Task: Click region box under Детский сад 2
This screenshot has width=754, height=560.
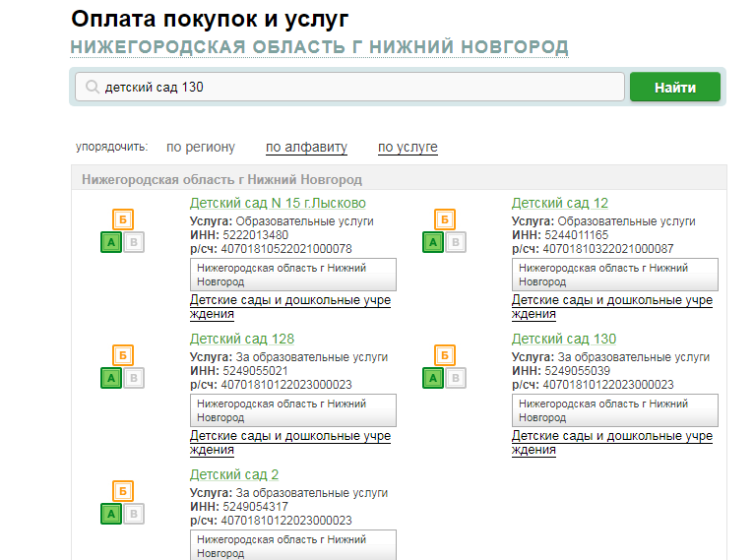Action: pos(293,545)
